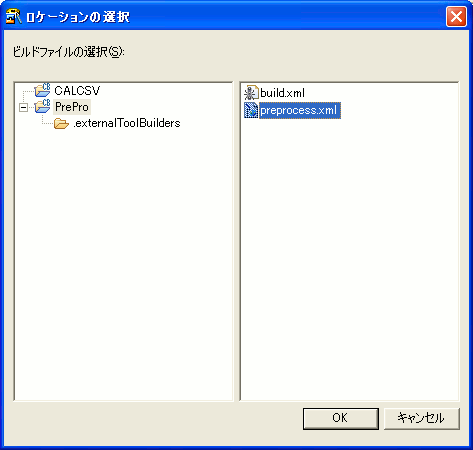Select preprocess.xml in file list

(x=299, y=110)
